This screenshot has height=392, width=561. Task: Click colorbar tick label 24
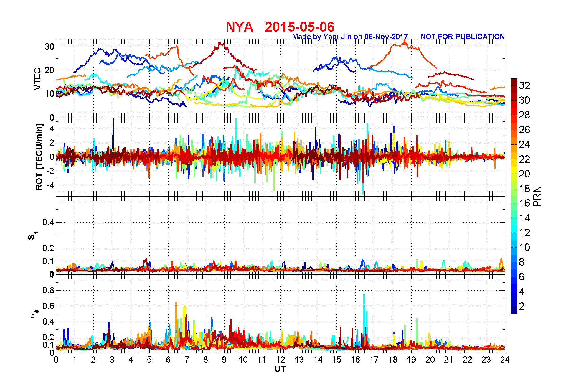[524, 144]
